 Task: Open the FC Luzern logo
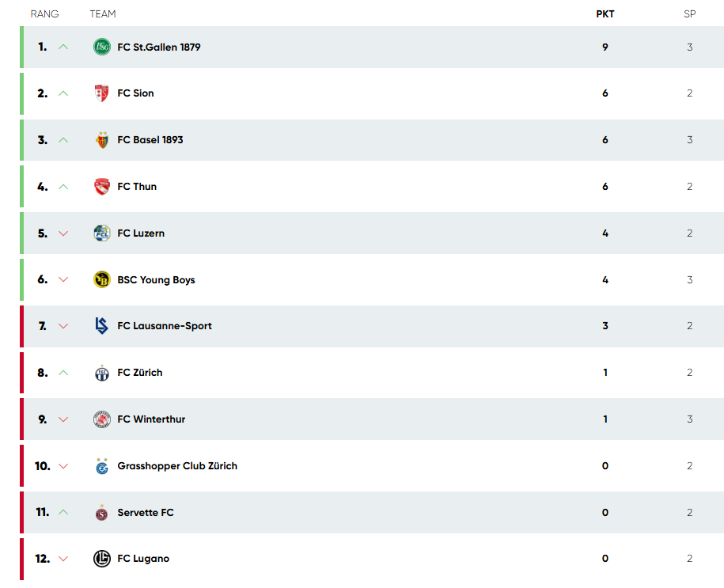click(x=101, y=233)
